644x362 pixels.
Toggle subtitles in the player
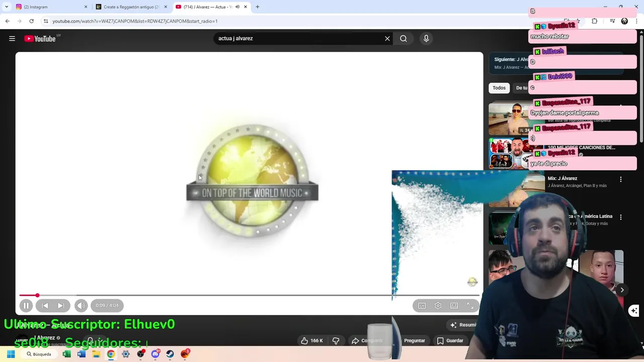[x=422, y=306]
